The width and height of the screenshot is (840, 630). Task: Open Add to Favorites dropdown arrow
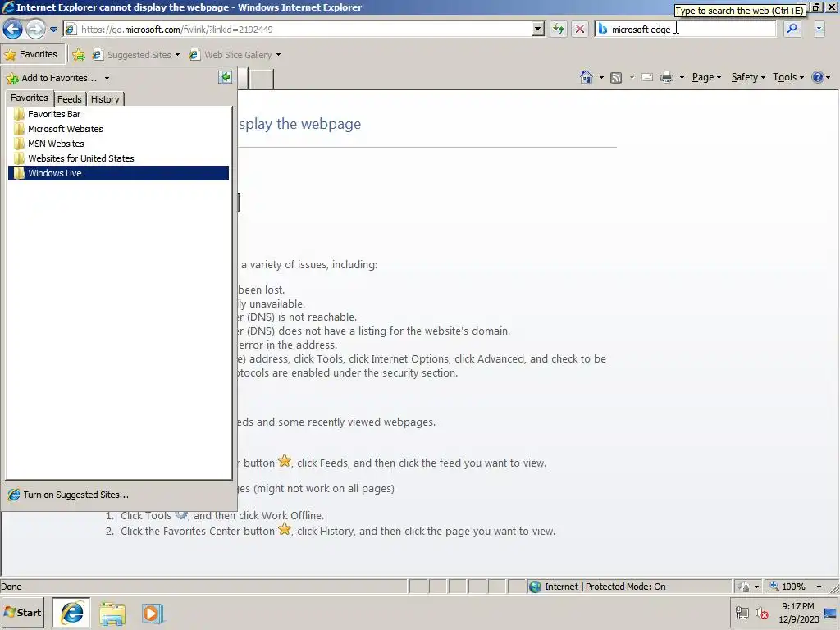pyautogui.click(x=107, y=78)
